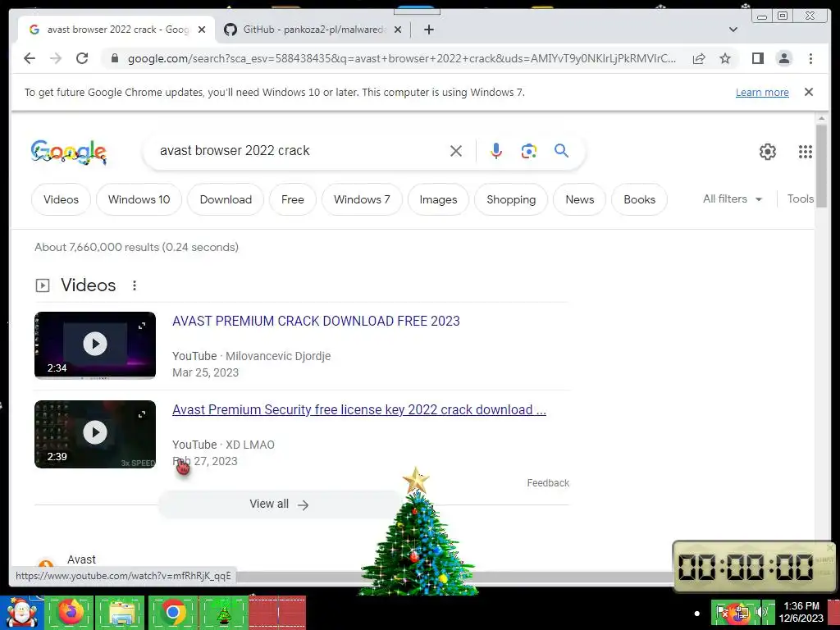840x630 pixels.
Task: Launch Firefox from the taskbar
Action: [71, 612]
